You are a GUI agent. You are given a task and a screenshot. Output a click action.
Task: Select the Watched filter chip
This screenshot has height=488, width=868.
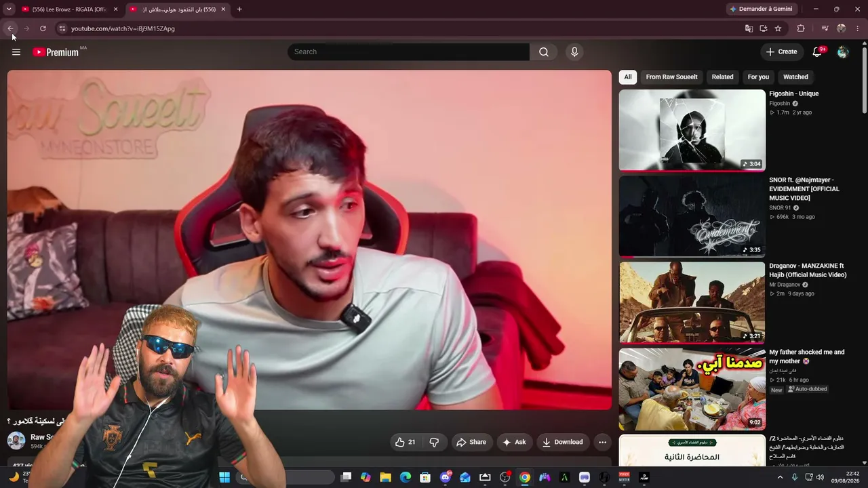(795, 77)
